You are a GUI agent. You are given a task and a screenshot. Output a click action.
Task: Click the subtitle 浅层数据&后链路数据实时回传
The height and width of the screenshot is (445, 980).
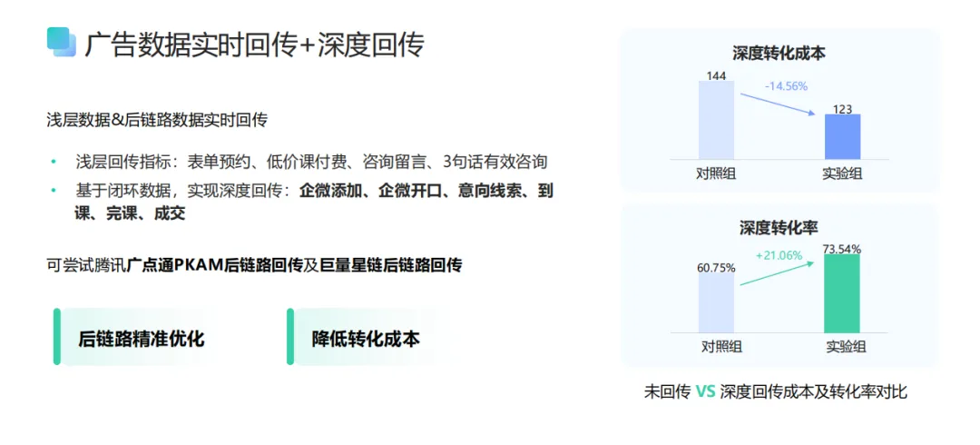tap(157, 120)
